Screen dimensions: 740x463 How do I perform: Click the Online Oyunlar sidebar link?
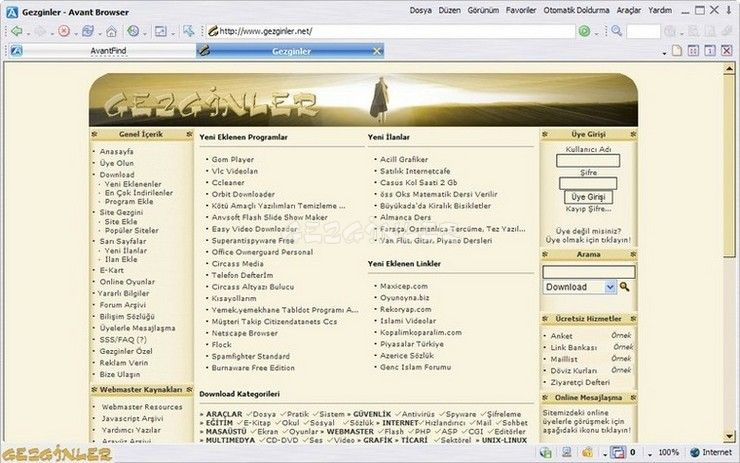point(127,282)
